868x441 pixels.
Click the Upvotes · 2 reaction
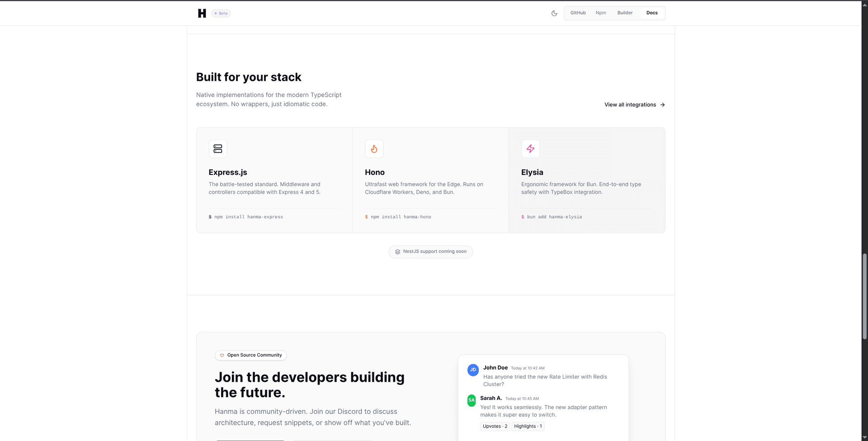495,426
